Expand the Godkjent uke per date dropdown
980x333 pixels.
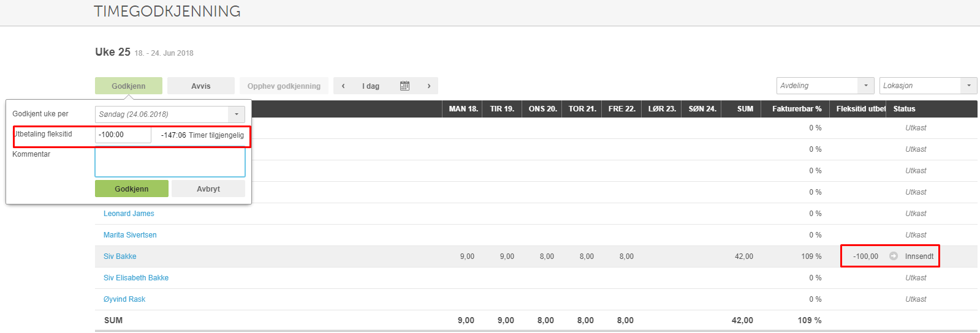tap(237, 114)
